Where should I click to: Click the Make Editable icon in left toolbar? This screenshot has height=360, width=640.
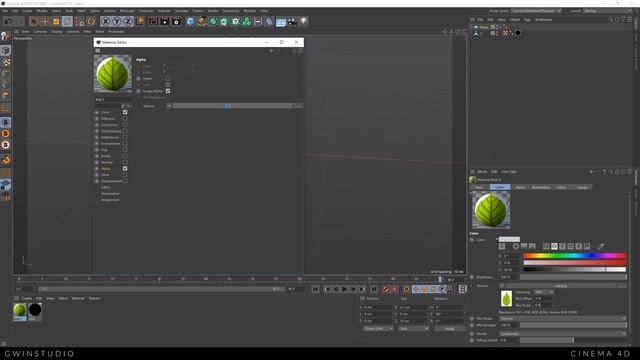5,37
